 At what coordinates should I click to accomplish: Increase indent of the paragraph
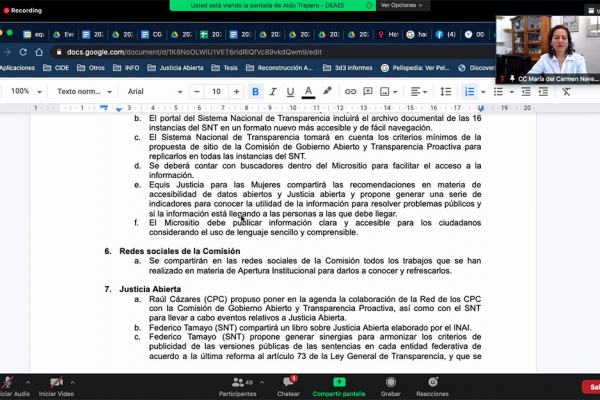pos(543,91)
